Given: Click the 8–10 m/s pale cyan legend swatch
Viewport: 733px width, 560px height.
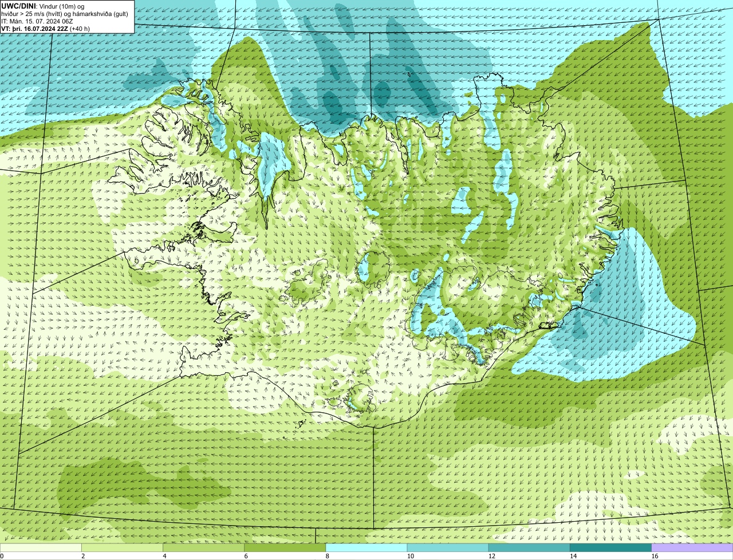Looking at the screenshot, I should pos(366,548).
